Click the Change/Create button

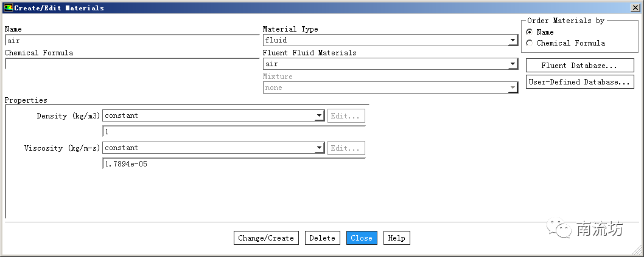point(266,238)
